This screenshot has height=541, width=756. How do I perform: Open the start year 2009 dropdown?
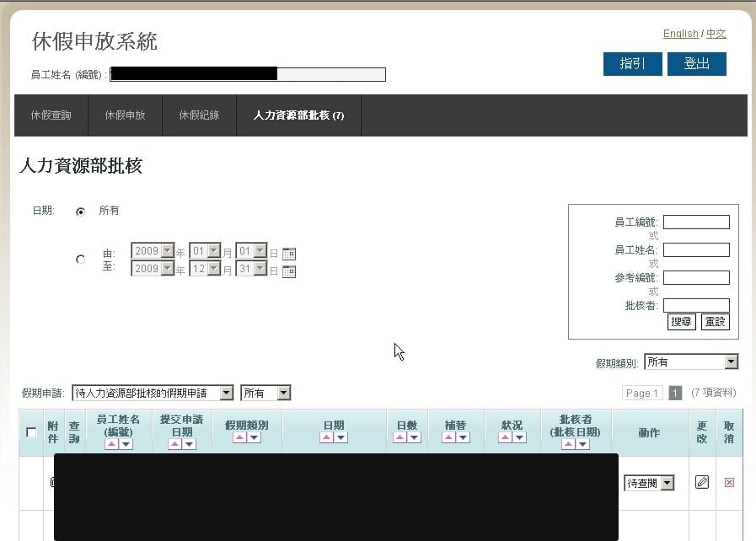click(x=153, y=251)
